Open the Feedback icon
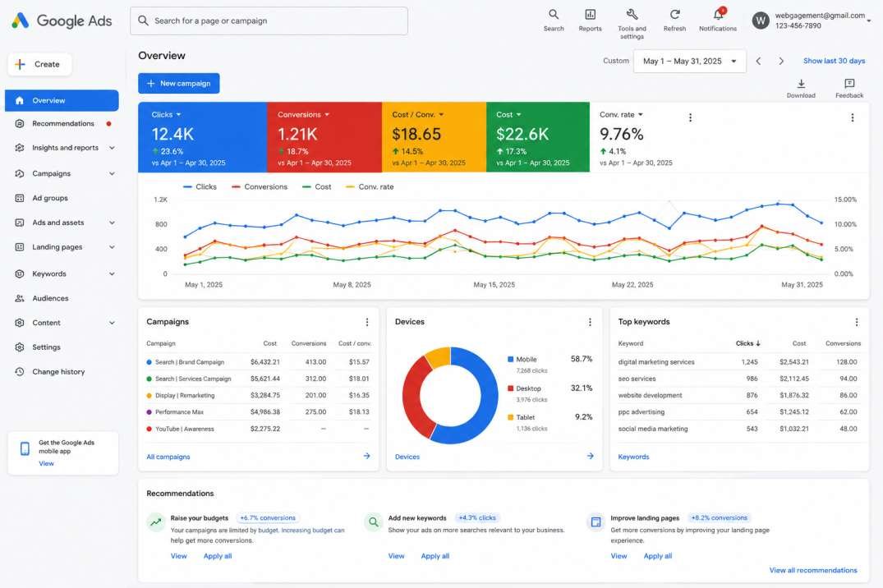The width and height of the screenshot is (883, 588). coord(849,84)
